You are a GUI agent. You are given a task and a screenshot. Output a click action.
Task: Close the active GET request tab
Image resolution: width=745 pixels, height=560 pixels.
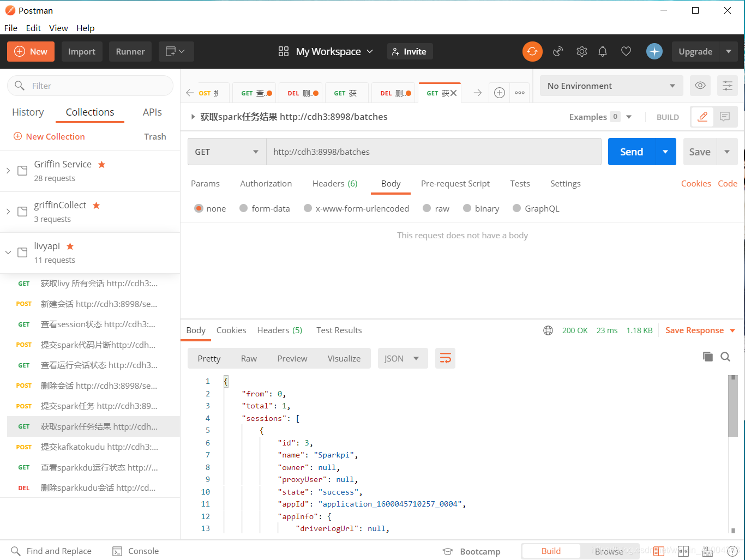[453, 93]
